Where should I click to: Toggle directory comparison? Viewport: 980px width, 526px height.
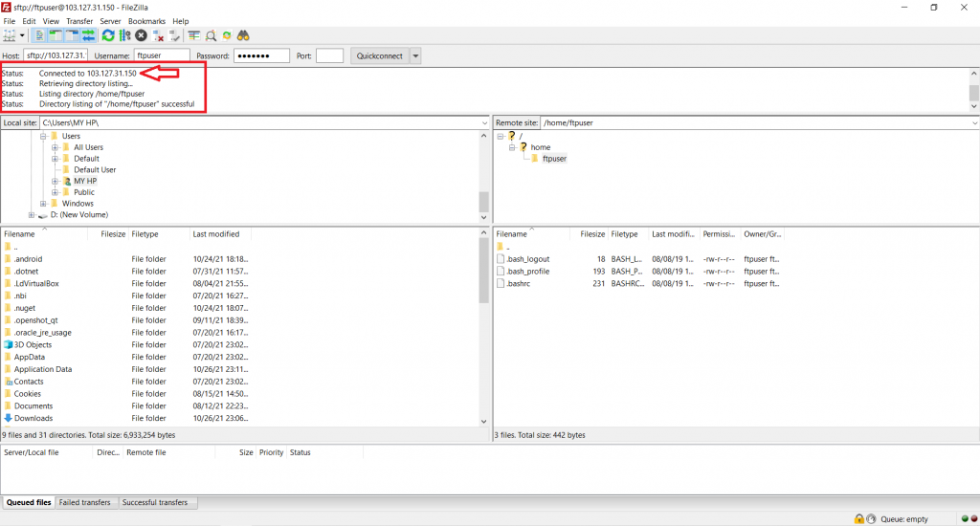coord(211,35)
